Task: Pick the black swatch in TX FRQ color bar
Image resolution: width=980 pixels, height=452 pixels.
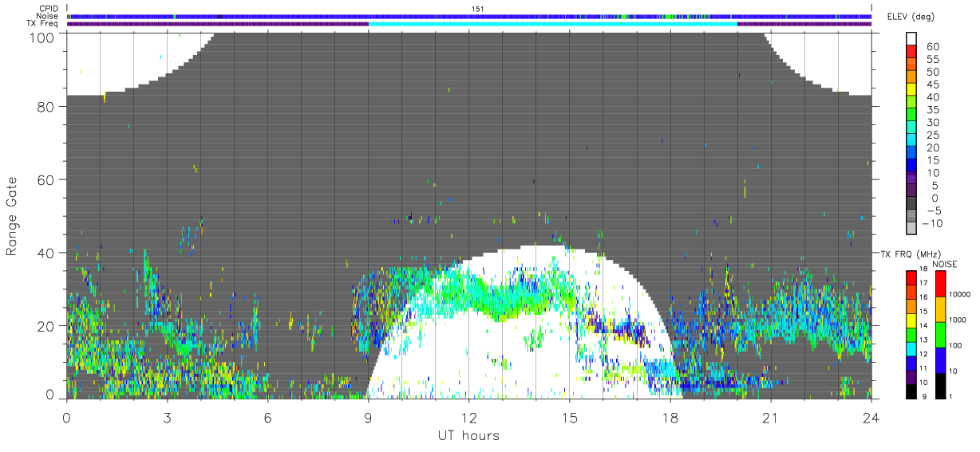Action: pyautogui.click(x=911, y=391)
